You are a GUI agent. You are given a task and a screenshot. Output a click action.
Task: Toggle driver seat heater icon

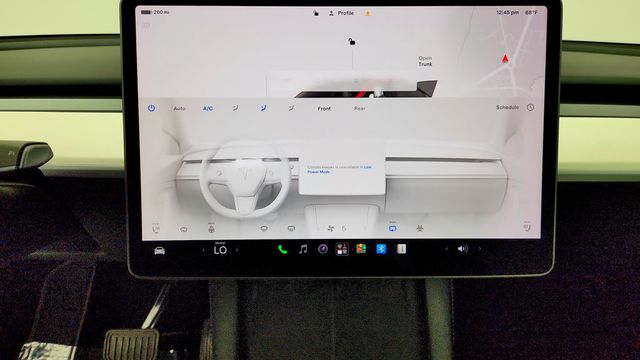(x=156, y=228)
